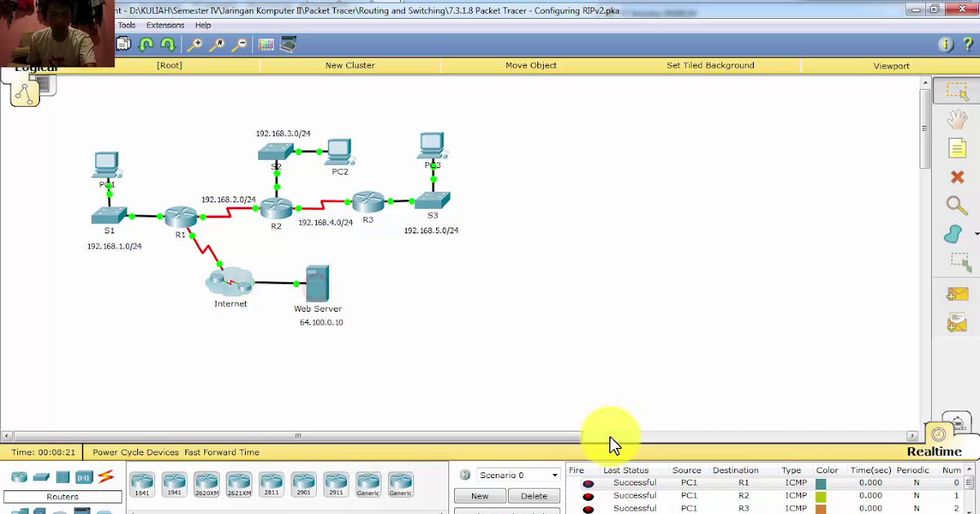Open the Inspect magnifier tool

pyautogui.click(x=956, y=205)
